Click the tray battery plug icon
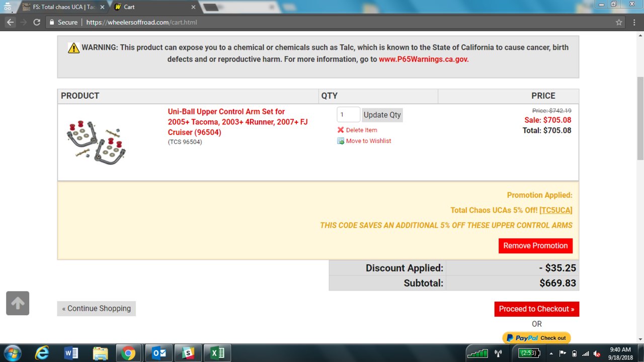 point(575,353)
